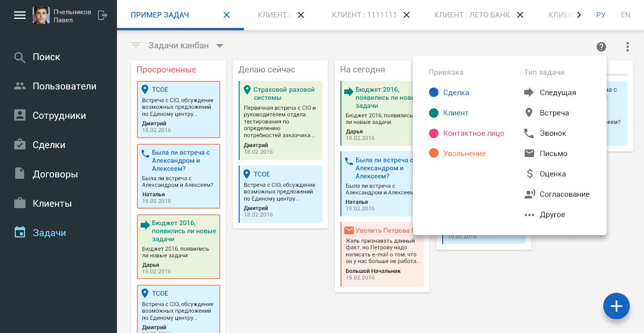Click the Пользователи users icon
This screenshot has height=333, width=644.
20,86
